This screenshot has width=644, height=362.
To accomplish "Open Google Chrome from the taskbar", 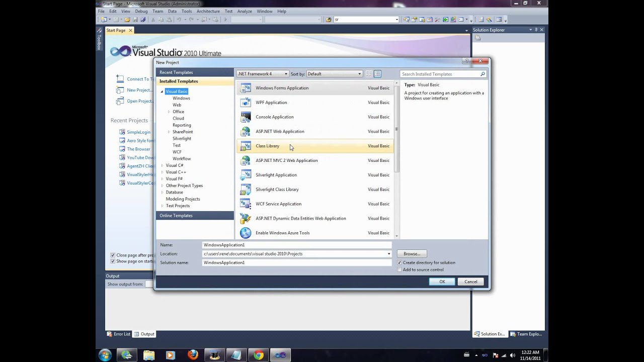I will point(258,355).
